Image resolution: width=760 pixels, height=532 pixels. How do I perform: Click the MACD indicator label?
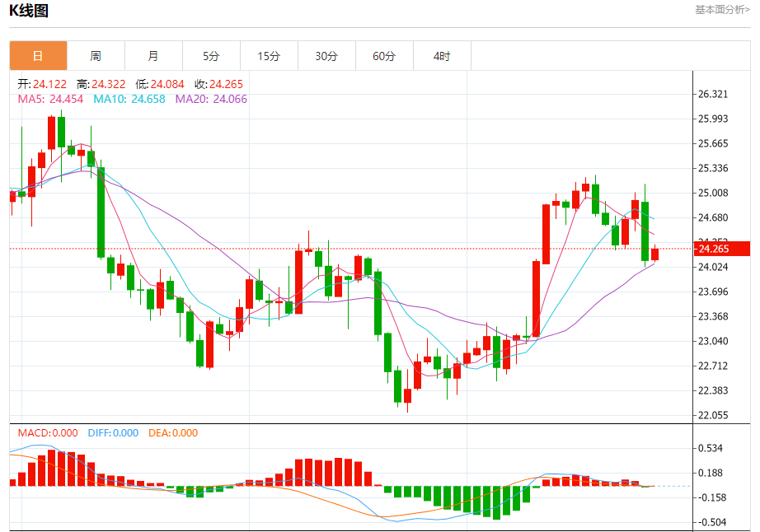[x=48, y=432]
